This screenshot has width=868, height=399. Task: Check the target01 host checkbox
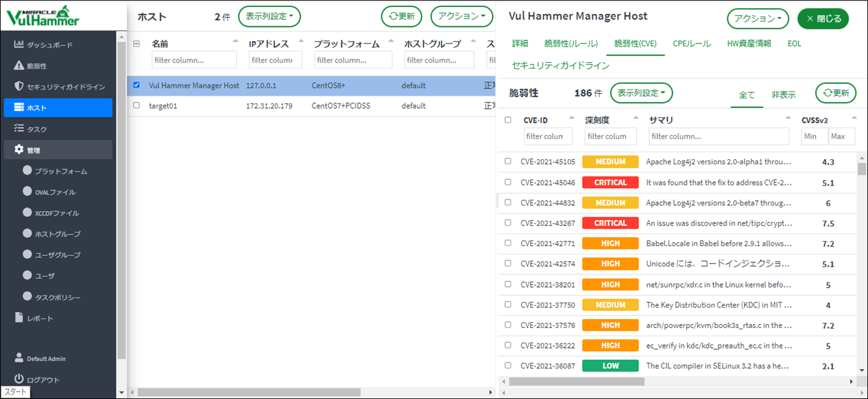click(136, 106)
